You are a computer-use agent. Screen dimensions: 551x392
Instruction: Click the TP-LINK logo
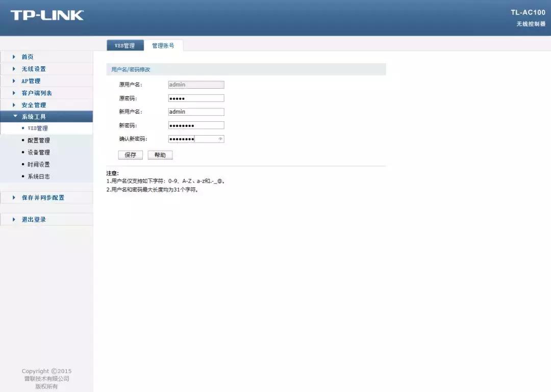click(x=46, y=15)
